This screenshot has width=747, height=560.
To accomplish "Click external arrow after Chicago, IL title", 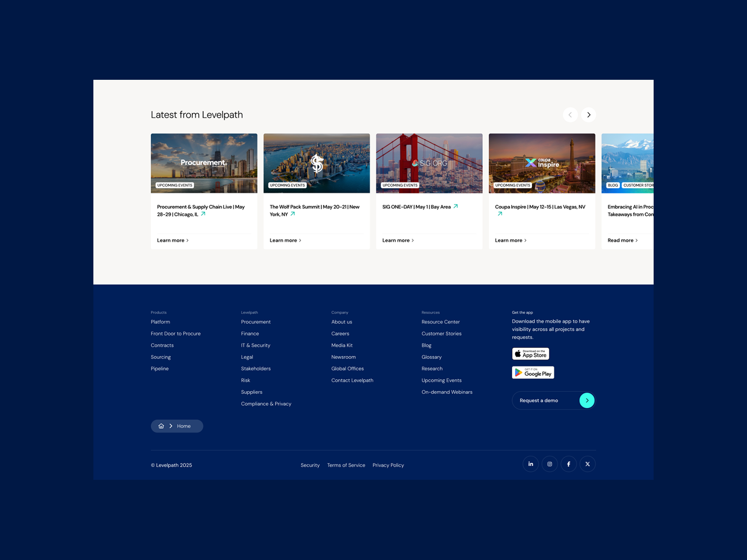I will pos(203,214).
